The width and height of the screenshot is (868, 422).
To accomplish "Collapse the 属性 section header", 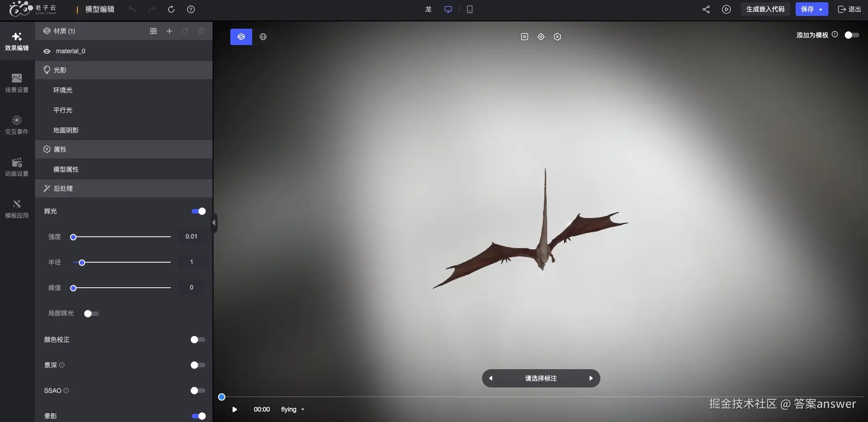I will (124, 149).
